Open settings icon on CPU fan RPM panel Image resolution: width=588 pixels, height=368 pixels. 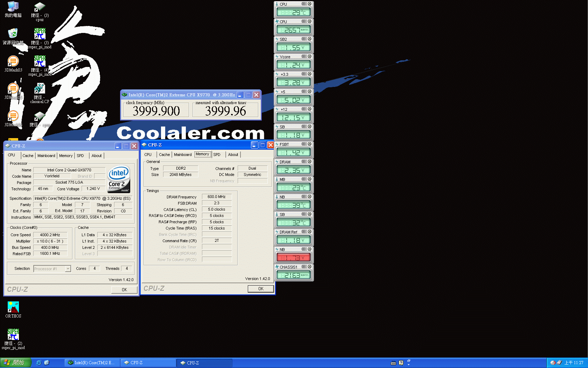coord(304,21)
